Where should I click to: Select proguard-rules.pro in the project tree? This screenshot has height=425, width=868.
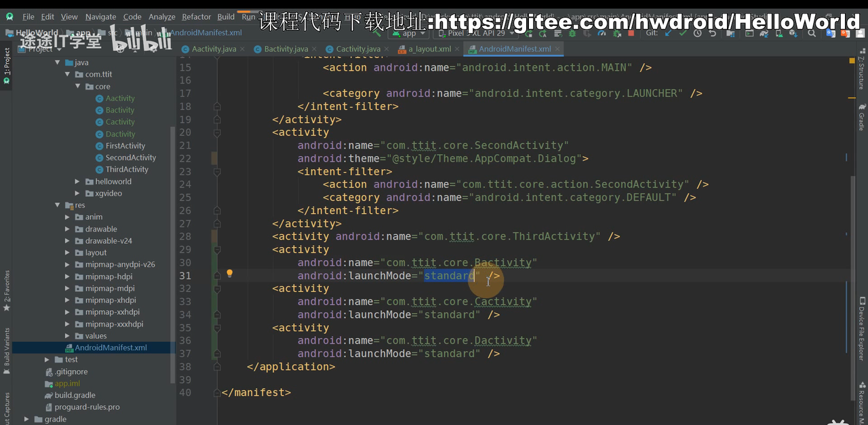87,407
